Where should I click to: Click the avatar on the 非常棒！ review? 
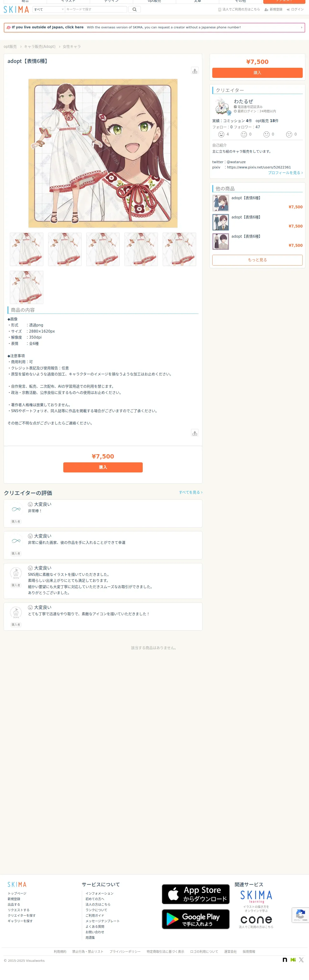[x=16, y=509]
